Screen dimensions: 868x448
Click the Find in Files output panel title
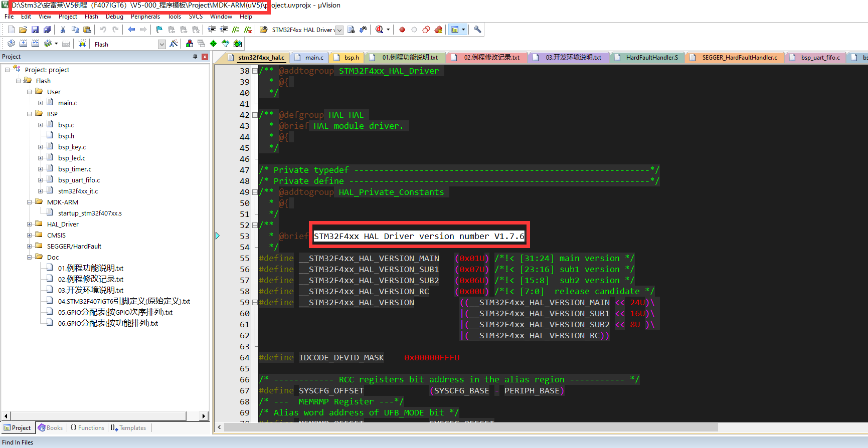pyautogui.click(x=18, y=442)
